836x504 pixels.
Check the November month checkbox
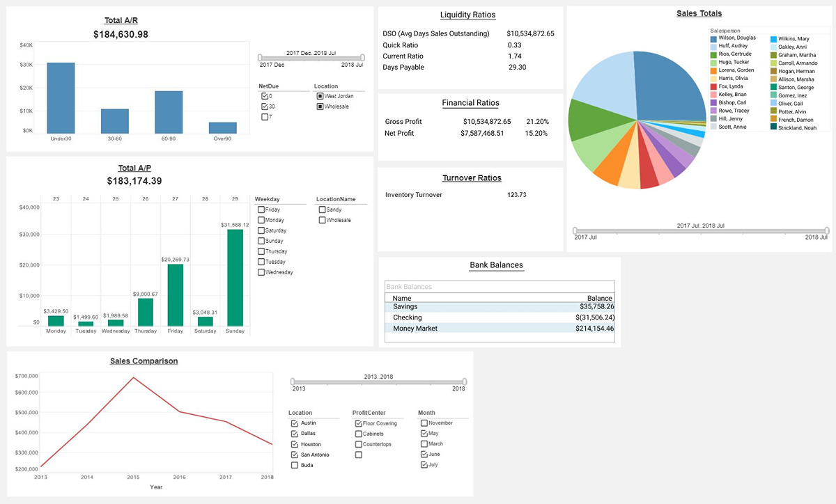pos(424,423)
